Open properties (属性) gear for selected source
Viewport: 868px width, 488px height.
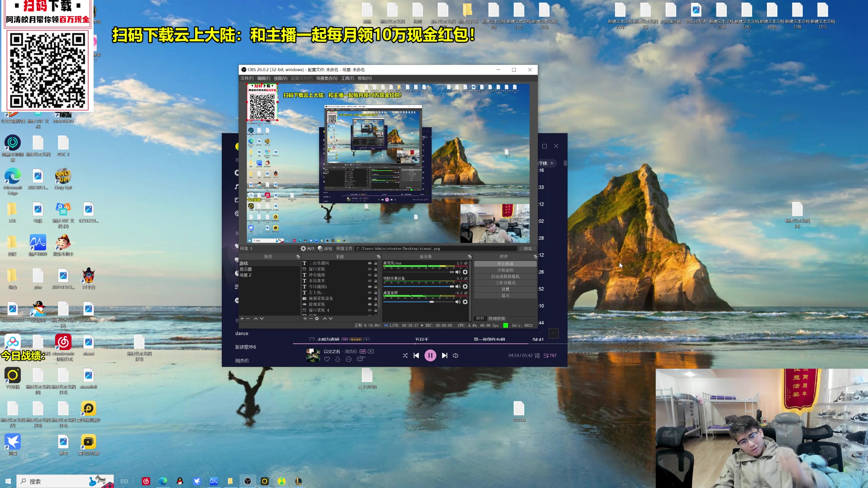pos(308,248)
